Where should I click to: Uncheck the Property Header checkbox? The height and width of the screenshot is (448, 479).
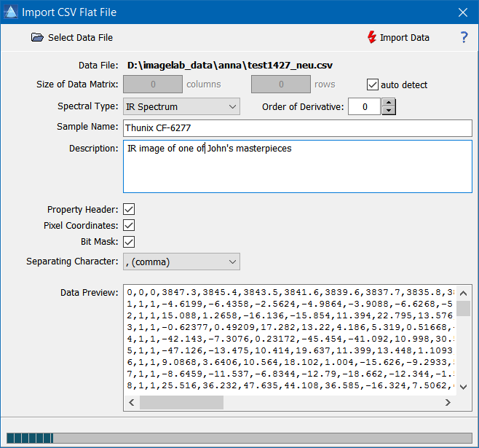tap(129, 209)
